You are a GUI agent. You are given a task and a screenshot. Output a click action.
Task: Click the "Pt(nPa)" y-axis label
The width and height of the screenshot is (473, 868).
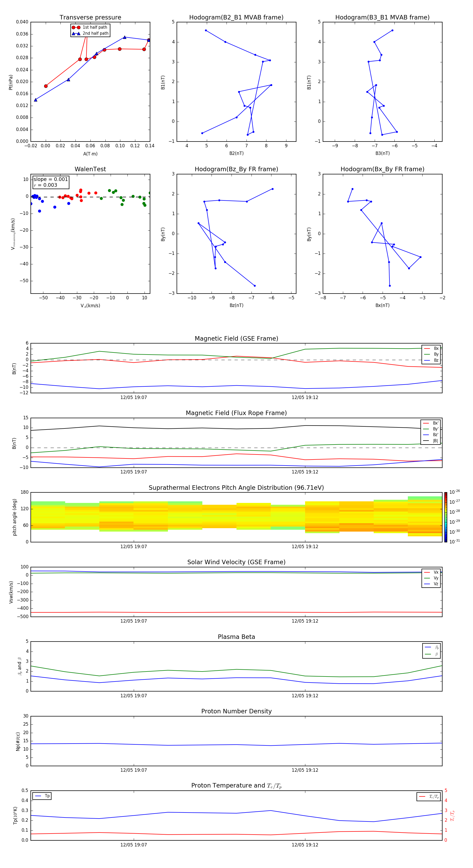tap(11, 82)
